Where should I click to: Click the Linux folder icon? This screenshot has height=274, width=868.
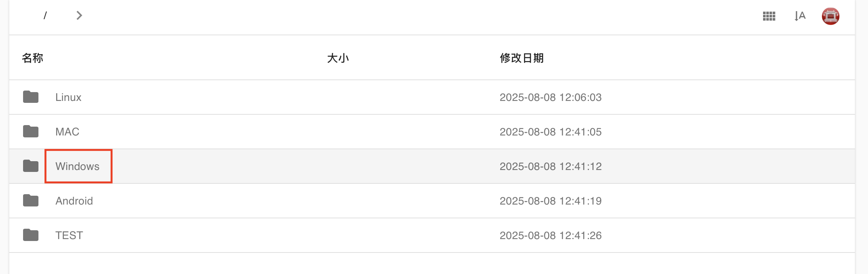tap(31, 97)
